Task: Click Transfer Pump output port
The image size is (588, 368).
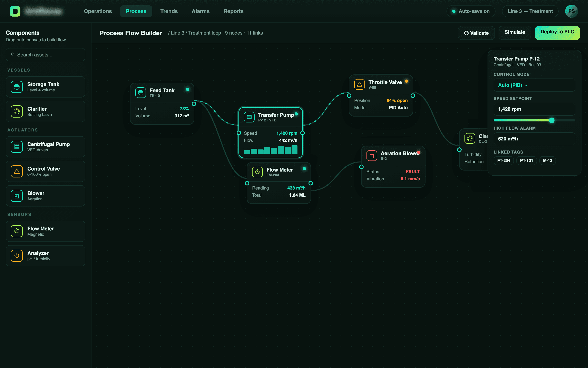Action: point(303,133)
